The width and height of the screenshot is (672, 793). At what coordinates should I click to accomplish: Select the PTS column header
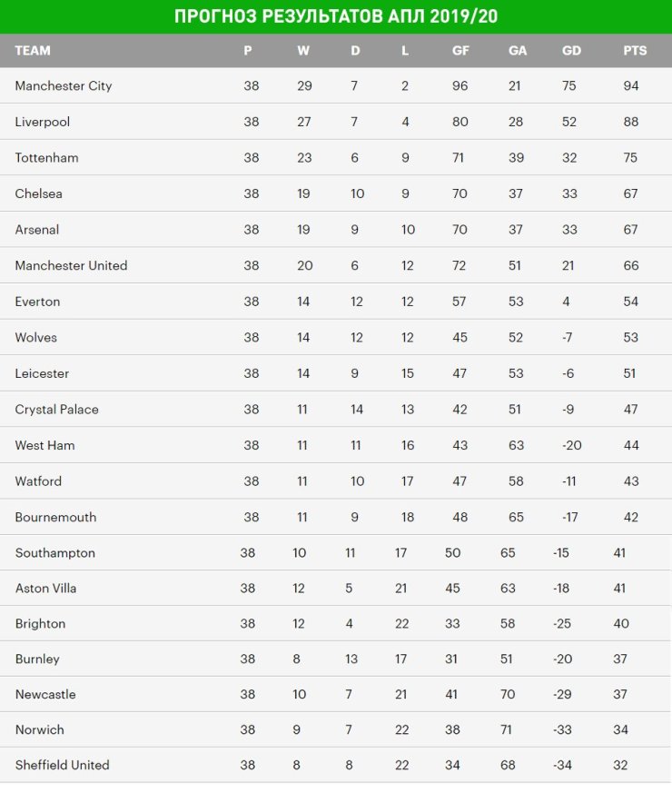tap(635, 51)
